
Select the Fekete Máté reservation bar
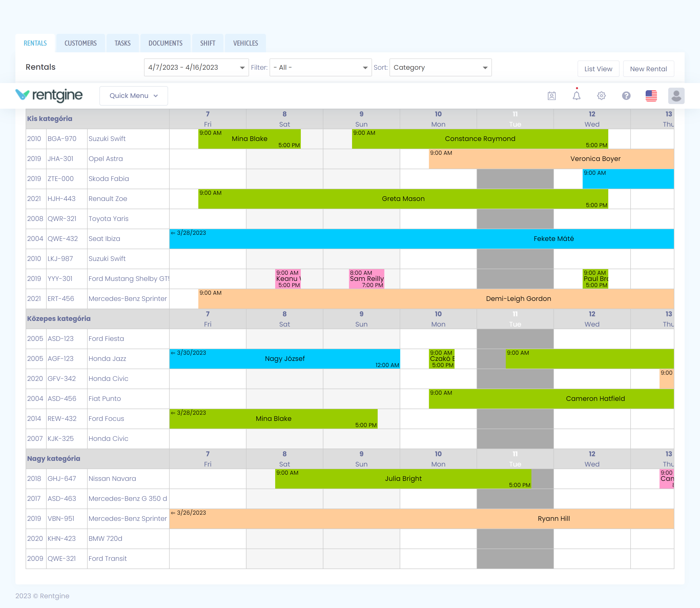coord(553,239)
